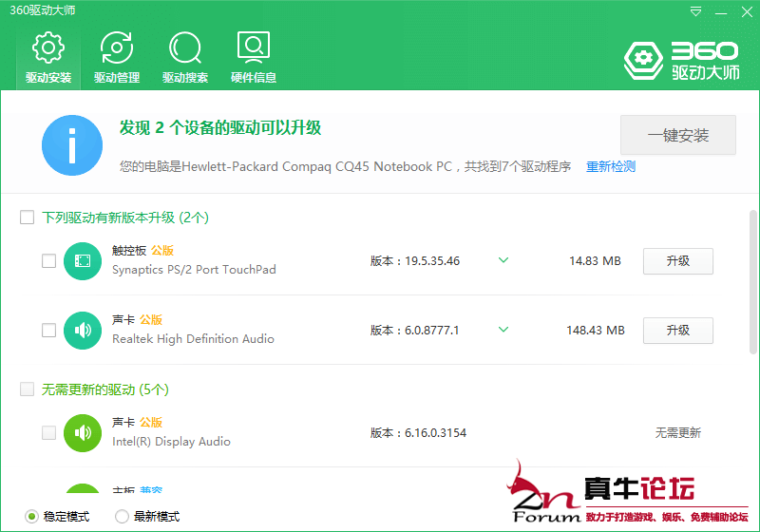Image resolution: width=760 pixels, height=532 pixels.
Task: Click the 360驱动大师 logo in header
Action: [681, 60]
